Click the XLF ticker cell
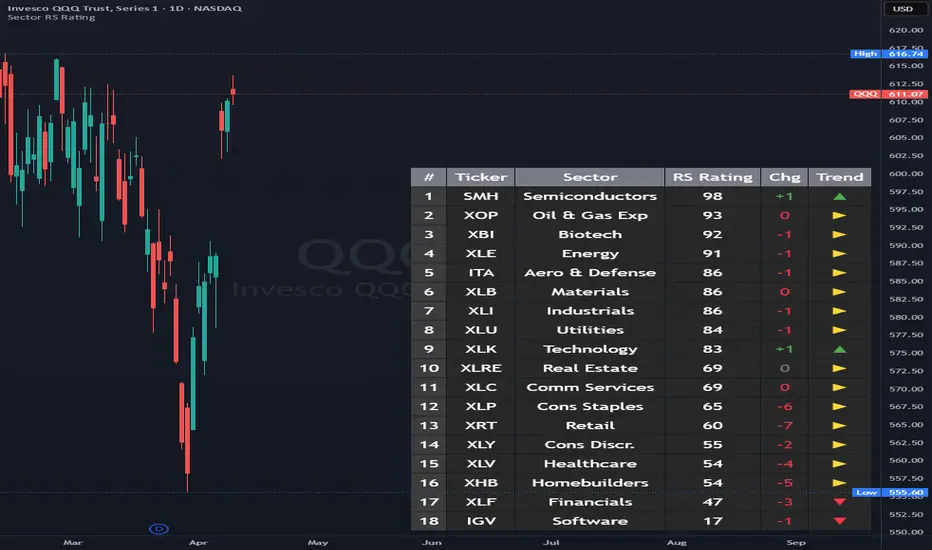 (481, 502)
